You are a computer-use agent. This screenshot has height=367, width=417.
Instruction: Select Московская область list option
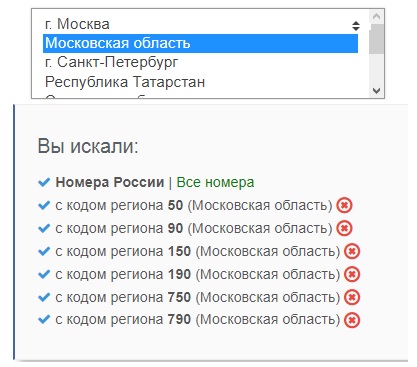coord(200,43)
